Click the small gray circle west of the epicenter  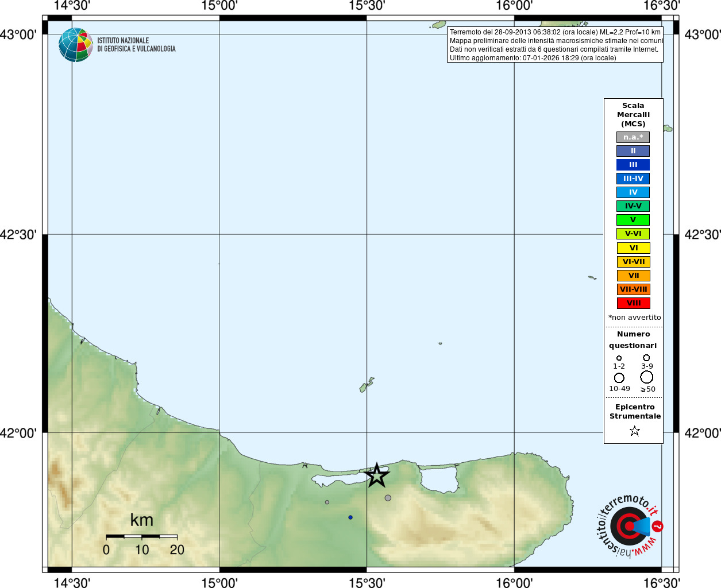click(327, 502)
